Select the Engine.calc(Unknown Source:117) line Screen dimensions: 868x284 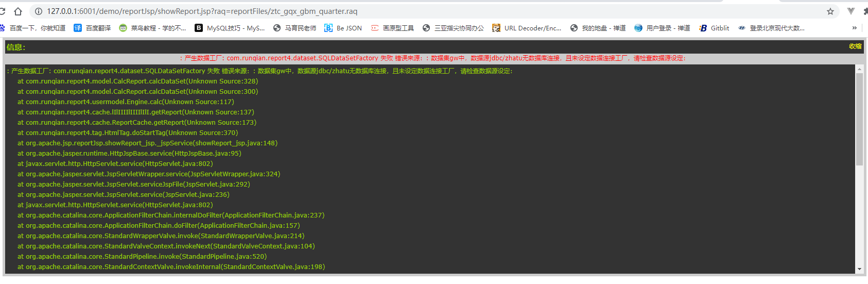[x=126, y=102]
